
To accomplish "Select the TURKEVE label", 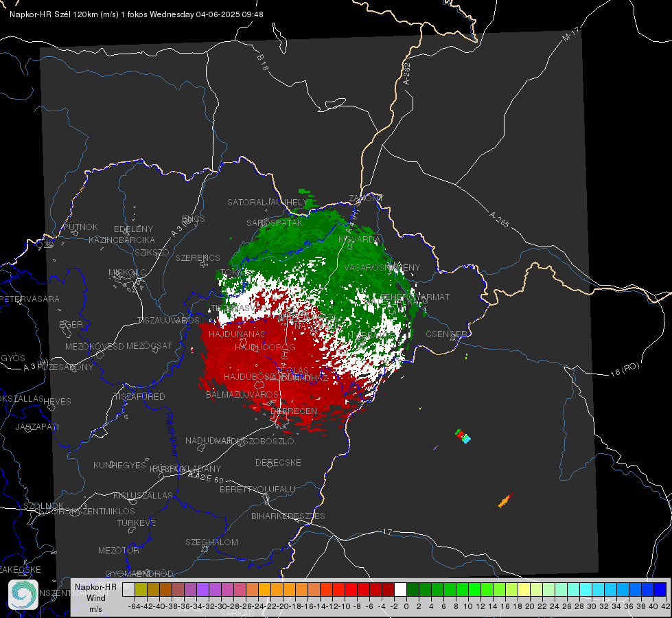I will coord(136,523).
